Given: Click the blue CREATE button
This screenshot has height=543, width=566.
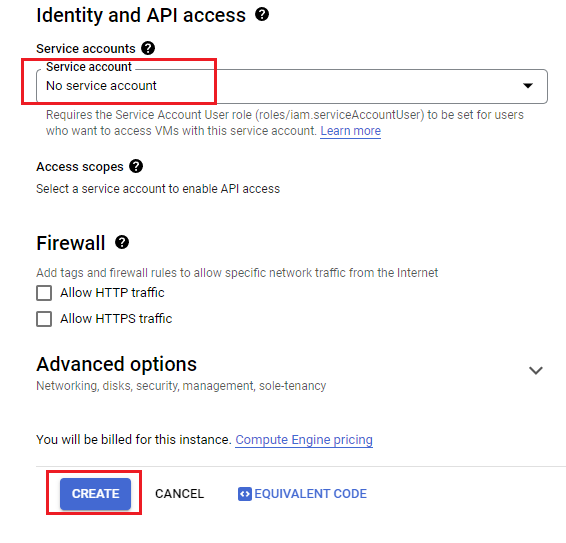Looking at the screenshot, I should (x=95, y=494).
